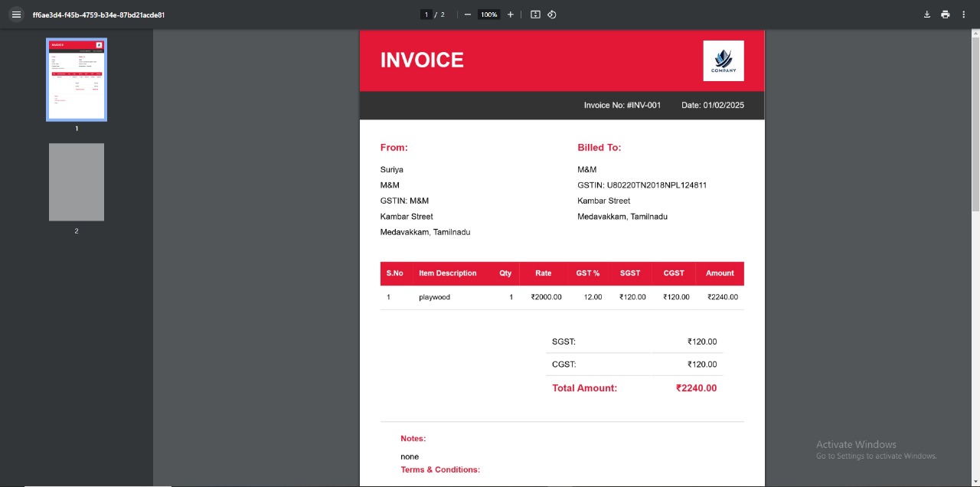The image size is (980, 487).
Task: Click 'GSTIN: M&M' line
Action: coord(404,201)
